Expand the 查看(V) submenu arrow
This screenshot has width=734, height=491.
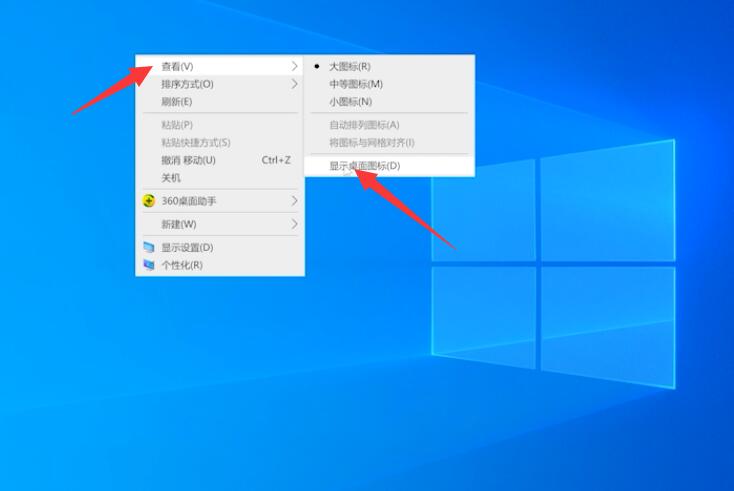click(294, 66)
